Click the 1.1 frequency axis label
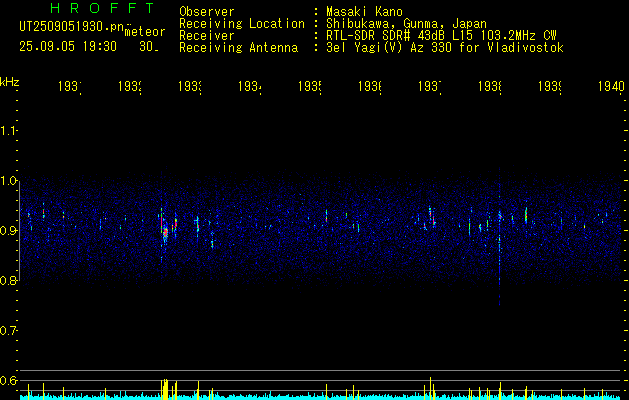 click(8, 131)
